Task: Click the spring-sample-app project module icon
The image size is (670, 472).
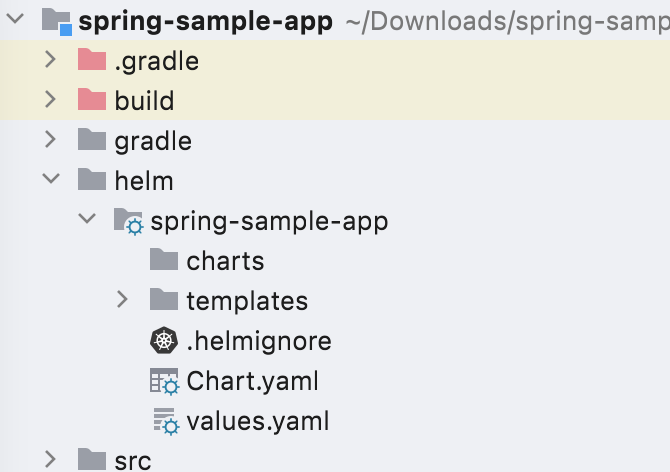Action: [57, 22]
